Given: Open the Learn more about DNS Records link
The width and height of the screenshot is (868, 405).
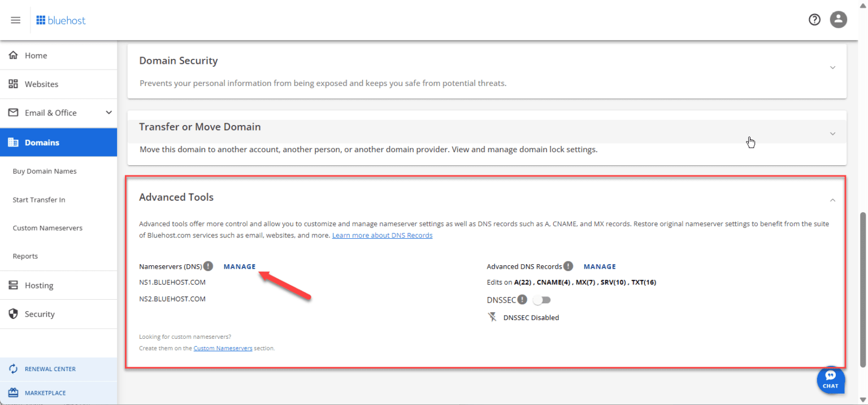Looking at the screenshot, I should (x=382, y=235).
